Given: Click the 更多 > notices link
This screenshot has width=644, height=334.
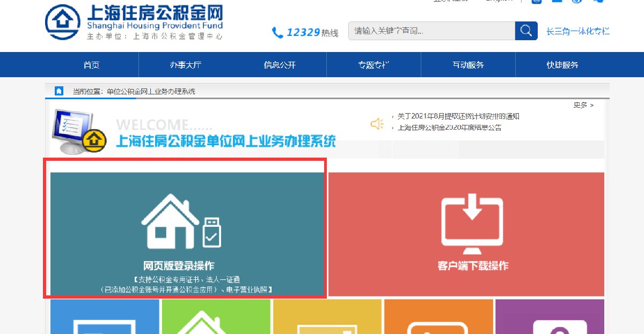Looking at the screenshot, I should [x=584, y=105].
